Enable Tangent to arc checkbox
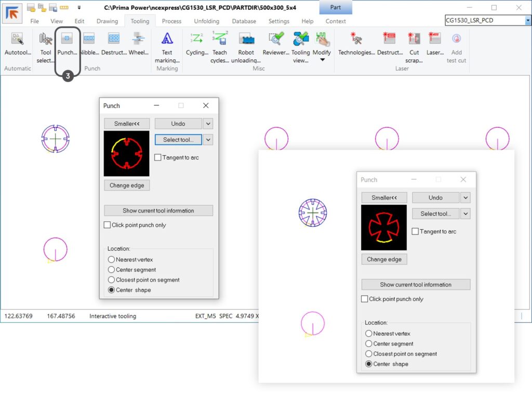532x397 pixels. [x=158, y=157]
